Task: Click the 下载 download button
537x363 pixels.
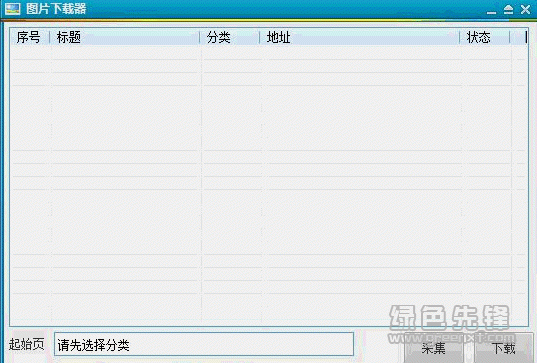Action: (x=503, y=348)
